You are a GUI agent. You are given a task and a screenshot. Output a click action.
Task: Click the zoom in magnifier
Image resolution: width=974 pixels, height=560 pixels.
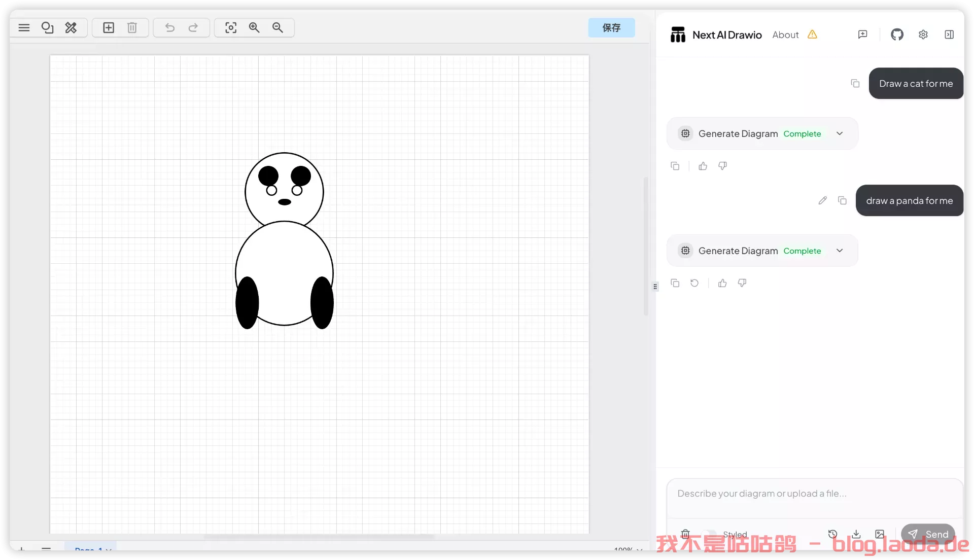pyautogui.click(x=254, y=27)
